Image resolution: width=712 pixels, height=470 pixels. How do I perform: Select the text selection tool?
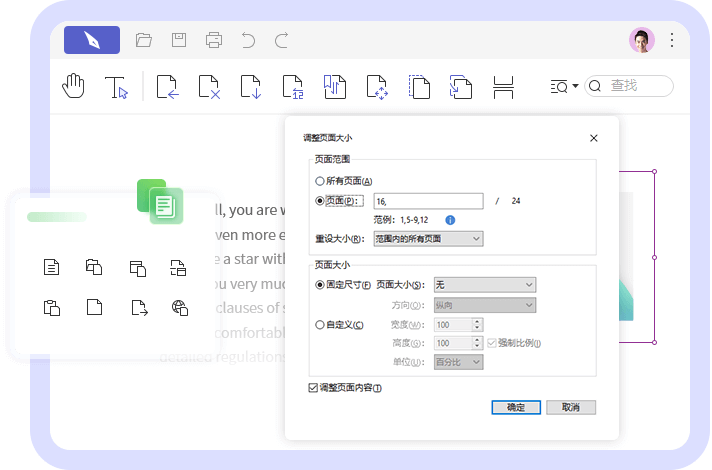[x=116, y=87]
